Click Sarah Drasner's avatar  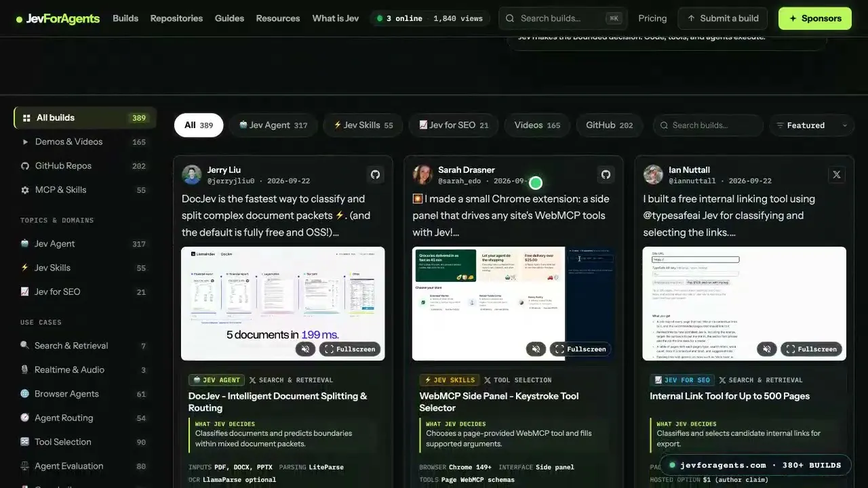click(422, 175)
